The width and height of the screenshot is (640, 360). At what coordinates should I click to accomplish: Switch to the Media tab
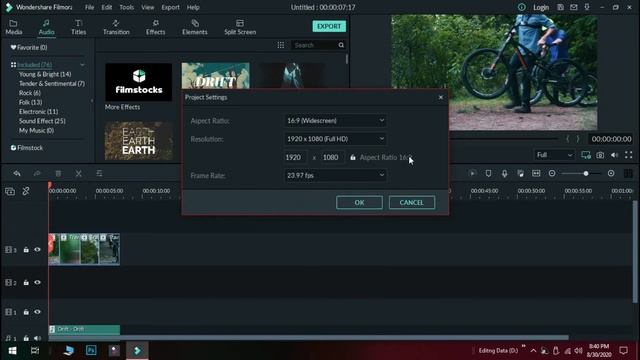click(13, 27)
